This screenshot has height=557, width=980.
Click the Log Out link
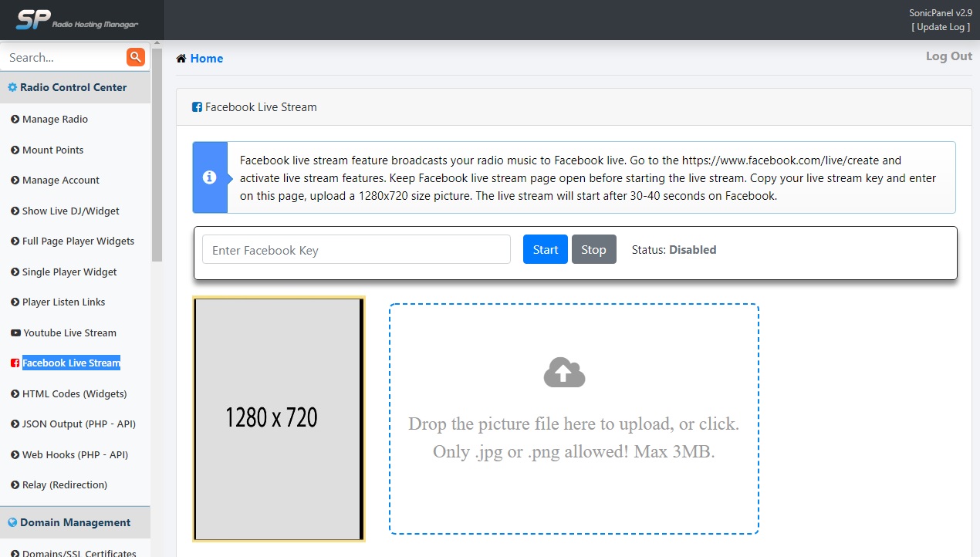coord(949,56)
